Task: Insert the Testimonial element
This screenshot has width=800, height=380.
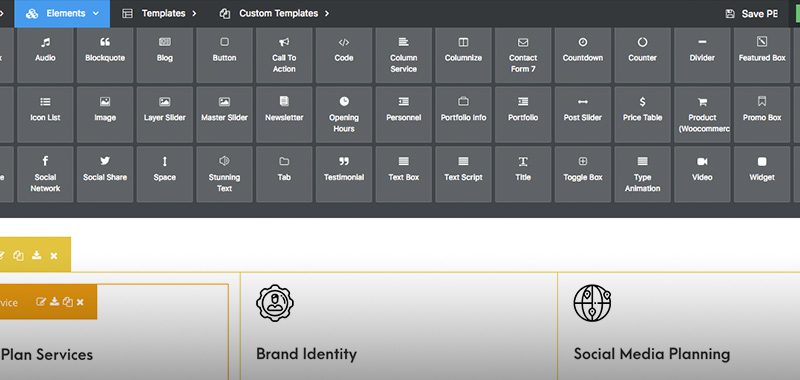Action: pos(344,174)
